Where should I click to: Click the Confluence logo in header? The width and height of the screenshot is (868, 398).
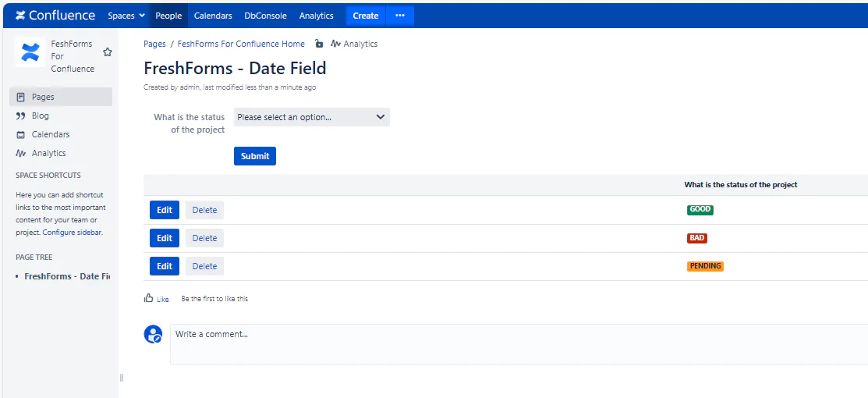pyautogui.click(x=55, y=16)
